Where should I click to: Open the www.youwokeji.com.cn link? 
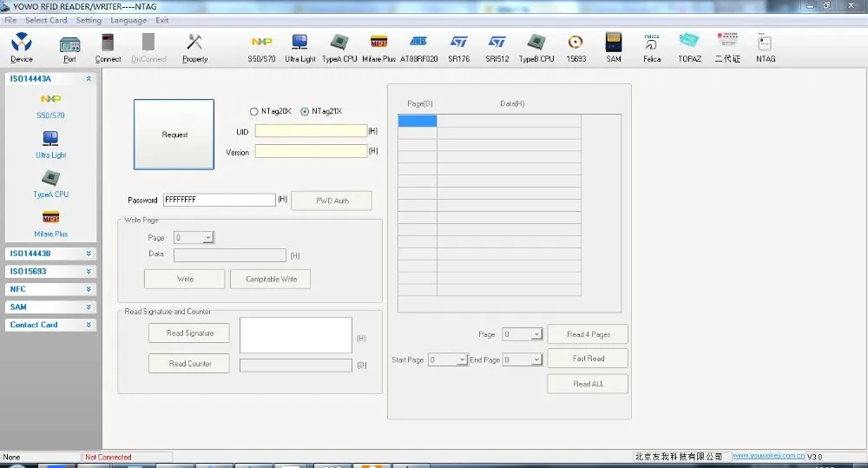click(768, 455)
